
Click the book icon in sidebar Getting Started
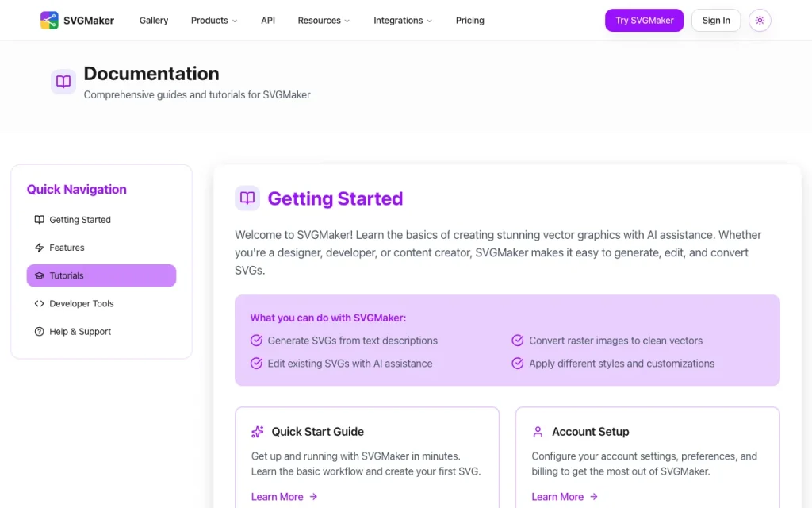[40, 220]
